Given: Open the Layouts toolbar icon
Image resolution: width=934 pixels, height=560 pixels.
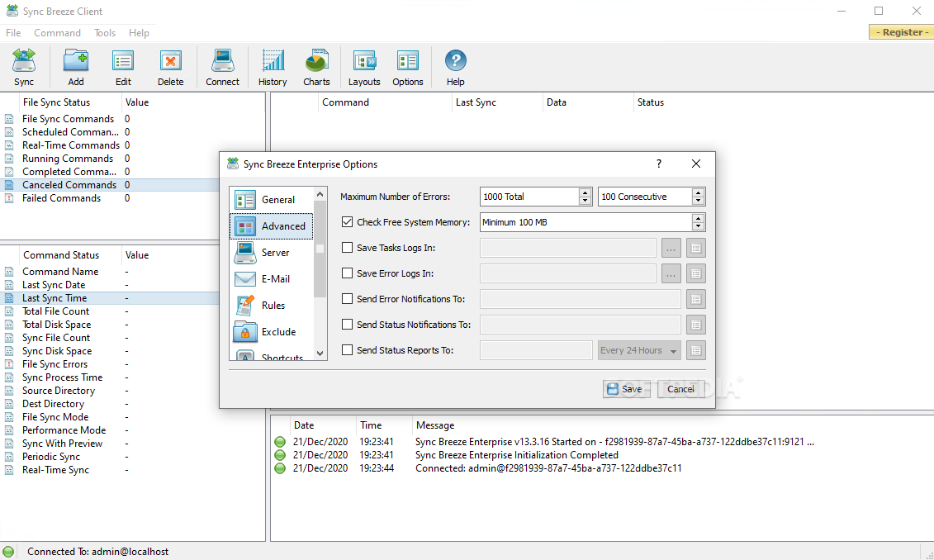Looking at the screenshot, I should pyautogui.click(x=364, y=68).
